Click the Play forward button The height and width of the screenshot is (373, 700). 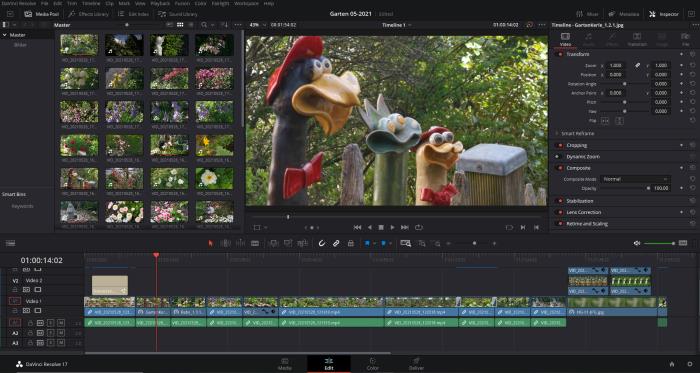392,228
